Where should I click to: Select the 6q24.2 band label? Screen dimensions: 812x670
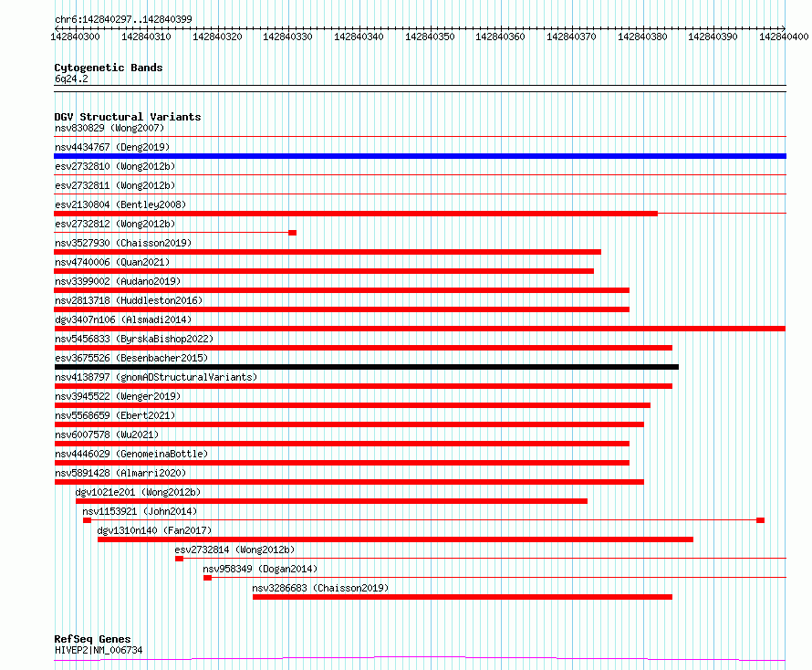[x=71, y=79]
